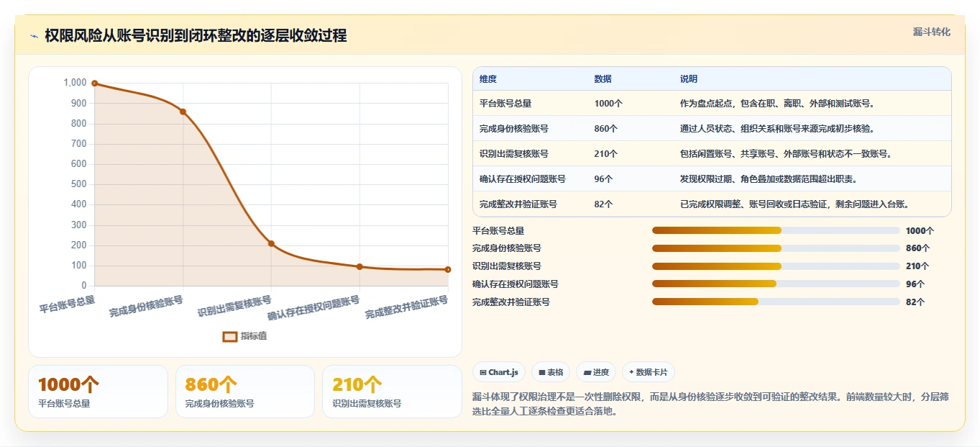Click the chart data point at 210
Viewport: 980px width, 447px height.
[271, 243]
